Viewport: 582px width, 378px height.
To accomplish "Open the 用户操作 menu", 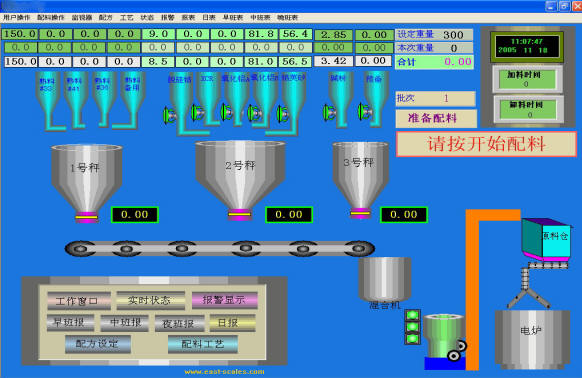I will (16, 17).
